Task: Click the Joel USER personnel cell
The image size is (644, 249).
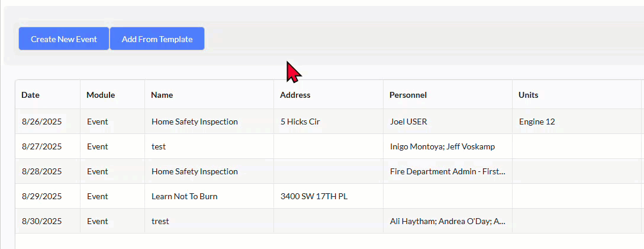Action: [408, 122]
